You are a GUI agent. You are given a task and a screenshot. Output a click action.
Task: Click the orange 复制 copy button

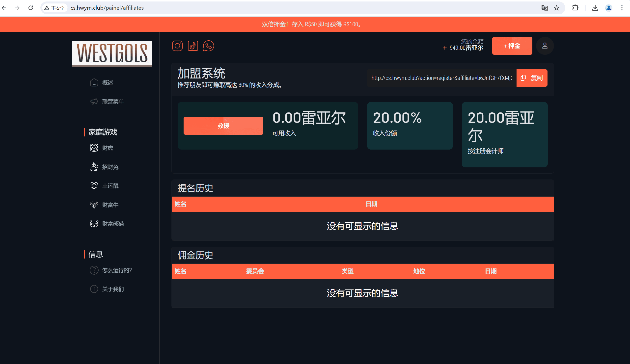coord(532,78)
